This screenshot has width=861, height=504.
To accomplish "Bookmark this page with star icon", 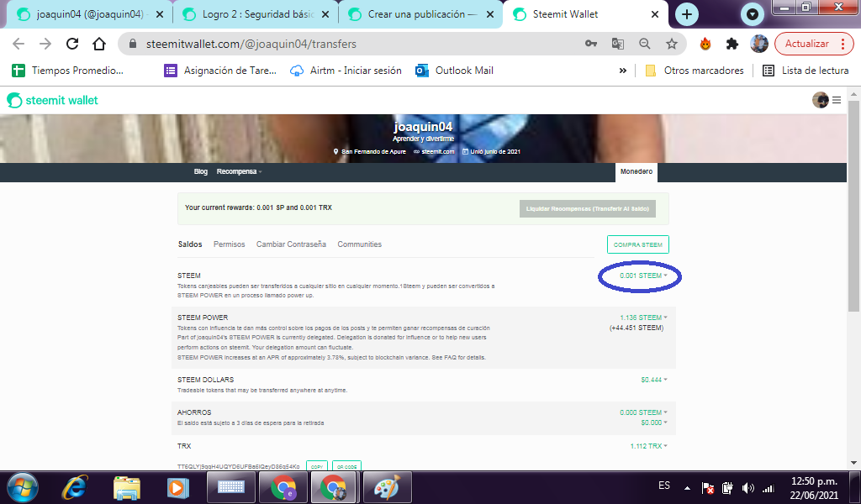I will click(672, 44).
